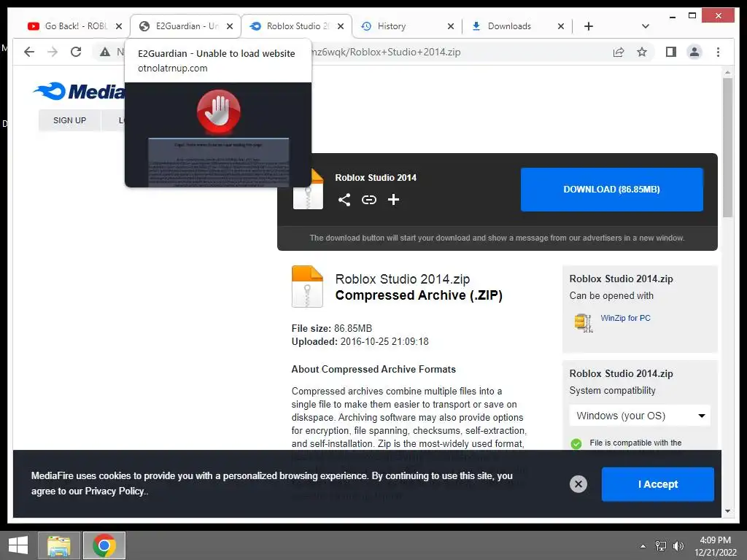Close the History tab
This screenshot has height=560, width=747.
pyautogui.click(x=451, y=26)
